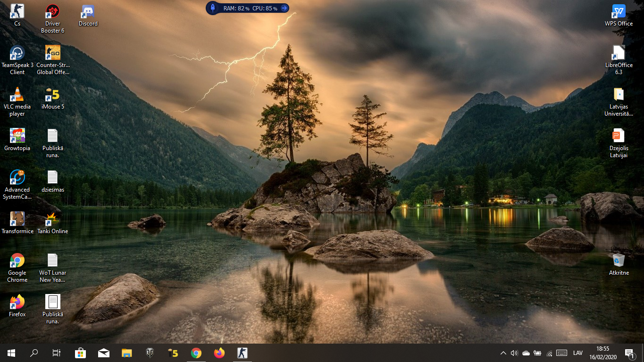Select the LibreOffice 6.3 shortcut
The height and width of the screenshot is (362, 644).
tap(619, 60)
